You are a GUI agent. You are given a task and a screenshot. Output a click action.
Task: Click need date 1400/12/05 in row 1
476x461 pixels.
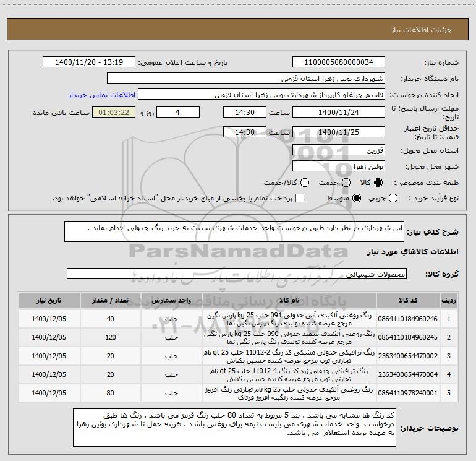click(x=49, y=319)
